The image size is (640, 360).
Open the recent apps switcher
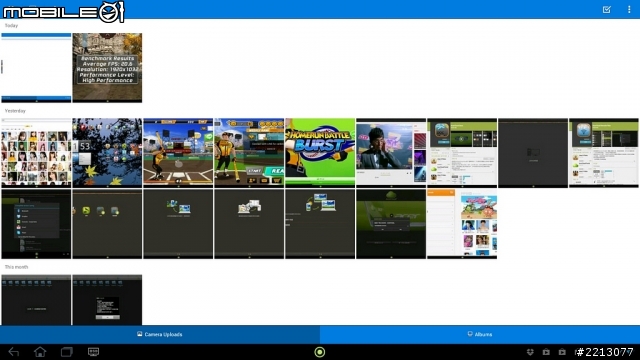tap(67, 352)
